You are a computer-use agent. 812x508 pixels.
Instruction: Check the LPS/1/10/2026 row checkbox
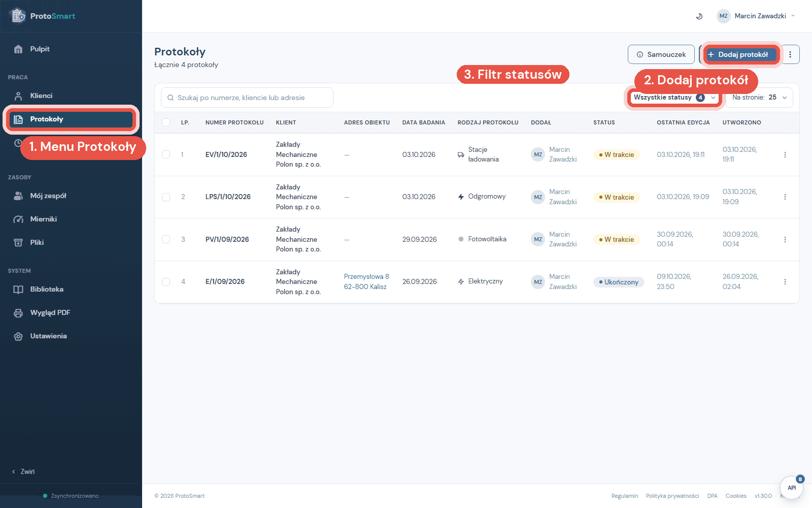coord(166,197)
